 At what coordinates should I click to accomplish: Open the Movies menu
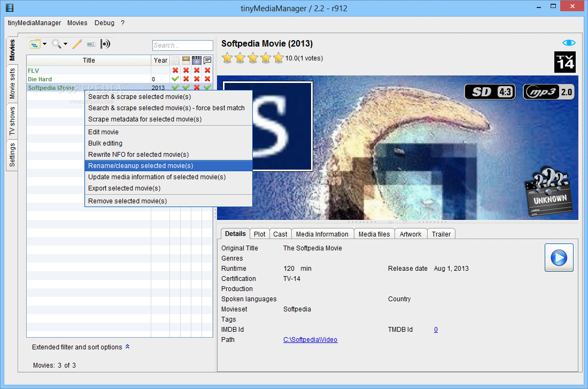coord(78,23)
